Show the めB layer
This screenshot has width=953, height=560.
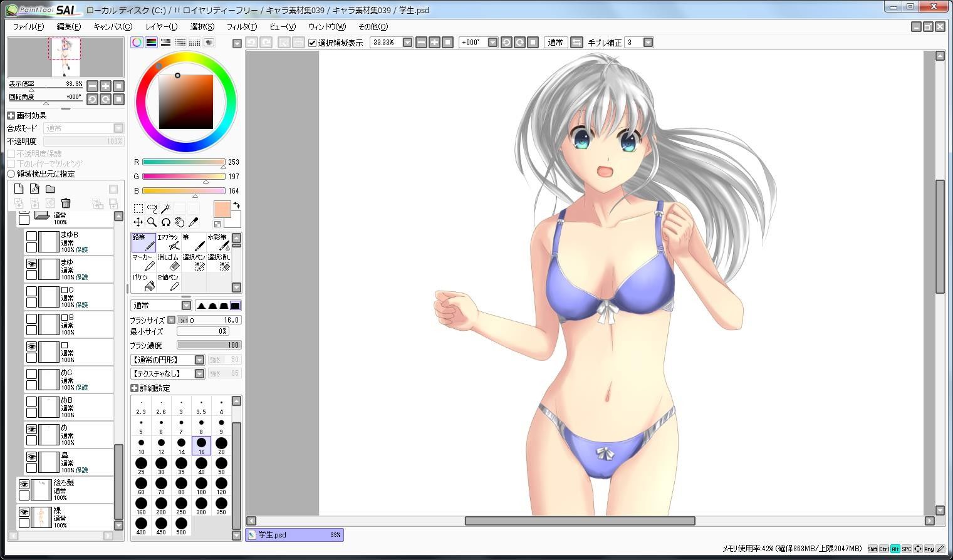coord(31,402)
